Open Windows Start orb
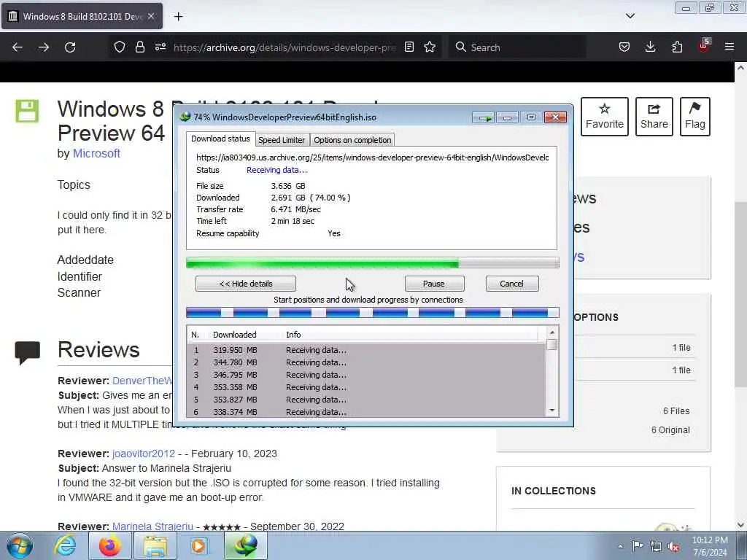This screenshot has width=747, height=560. tap(20, 545)
